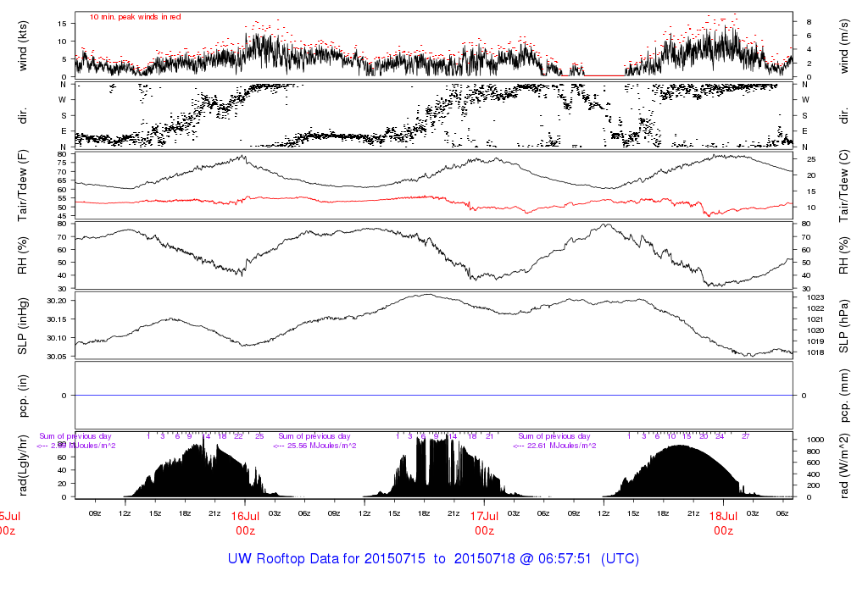Select the '25.56 MJoules/m^2' daily sum text
This screenshot has width=868, height=593.
pyautogui.click(x=323, y=446)
